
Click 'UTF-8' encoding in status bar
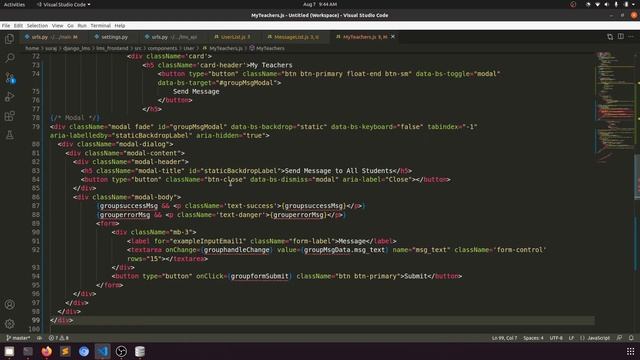[x=556, y=338]
